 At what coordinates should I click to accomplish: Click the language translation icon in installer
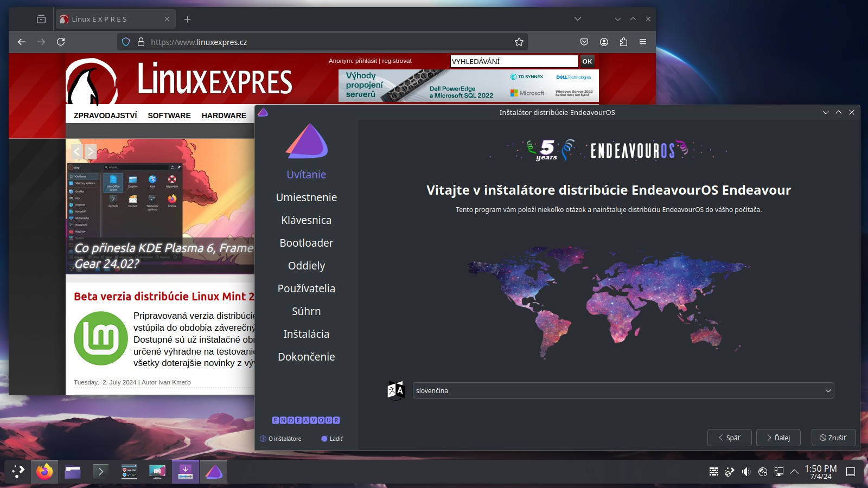click(x=396, y=390)
